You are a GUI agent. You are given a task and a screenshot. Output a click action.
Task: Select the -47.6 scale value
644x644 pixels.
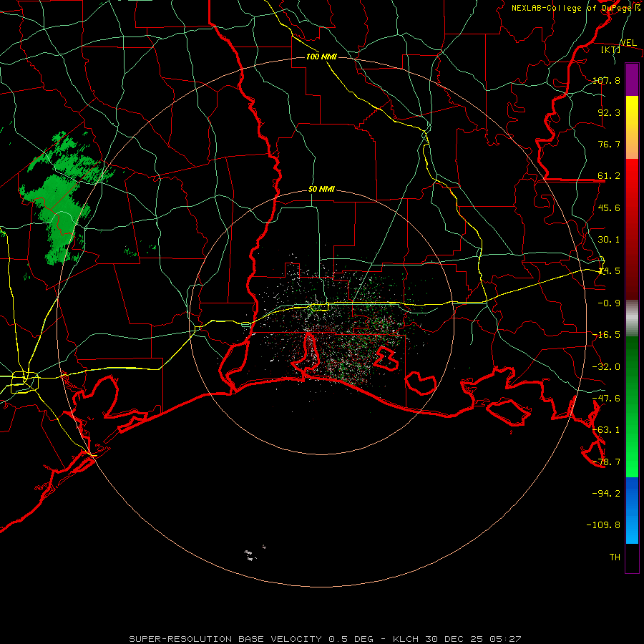[606, 399]
